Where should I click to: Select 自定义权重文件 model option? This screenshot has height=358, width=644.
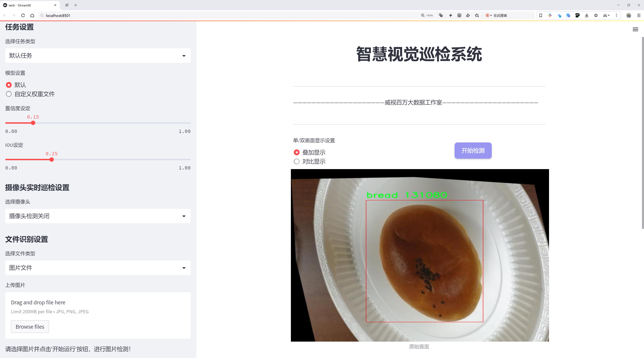pyautogui.click(x=9, y=94)
